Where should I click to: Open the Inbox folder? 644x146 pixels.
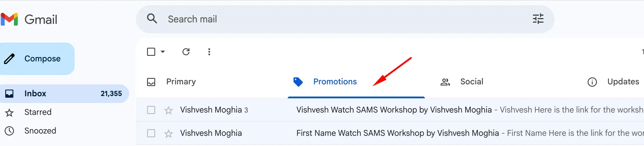click(x=35, y=94)
